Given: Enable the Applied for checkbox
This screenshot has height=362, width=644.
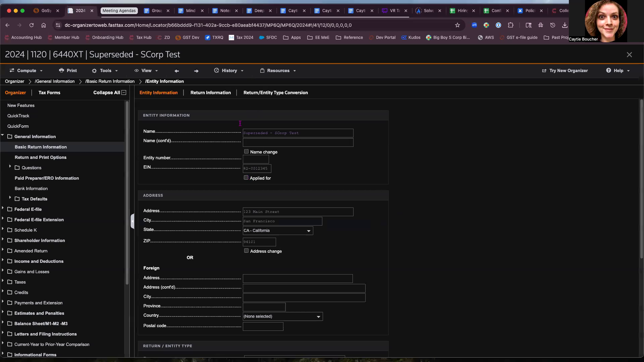Looking at the screenshot, I should pos(246,178).
